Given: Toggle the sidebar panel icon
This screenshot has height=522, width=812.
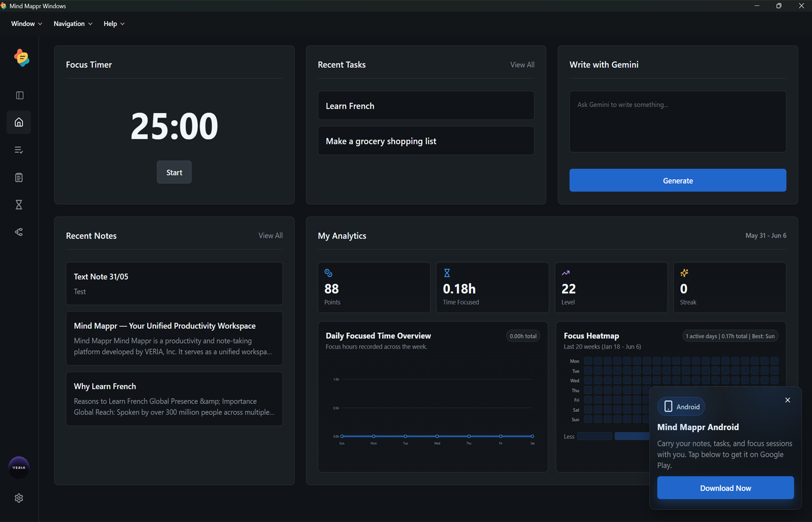Looking at the screenshot, I should pos(19,95).
